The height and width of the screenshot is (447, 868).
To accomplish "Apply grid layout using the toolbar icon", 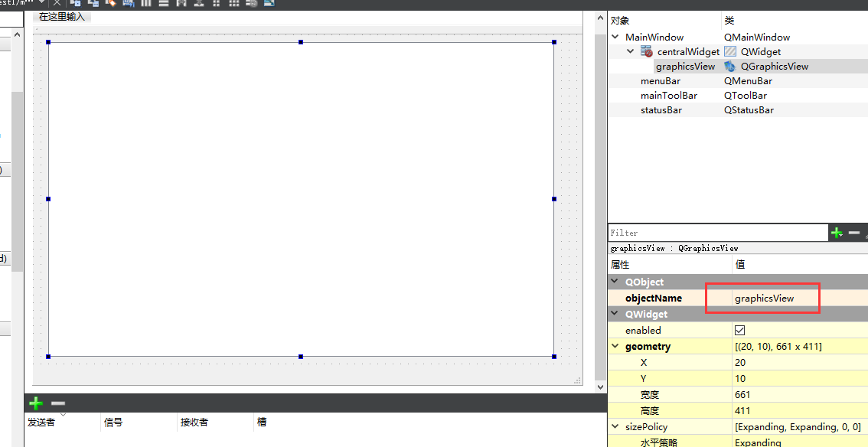I will (234, 3).
